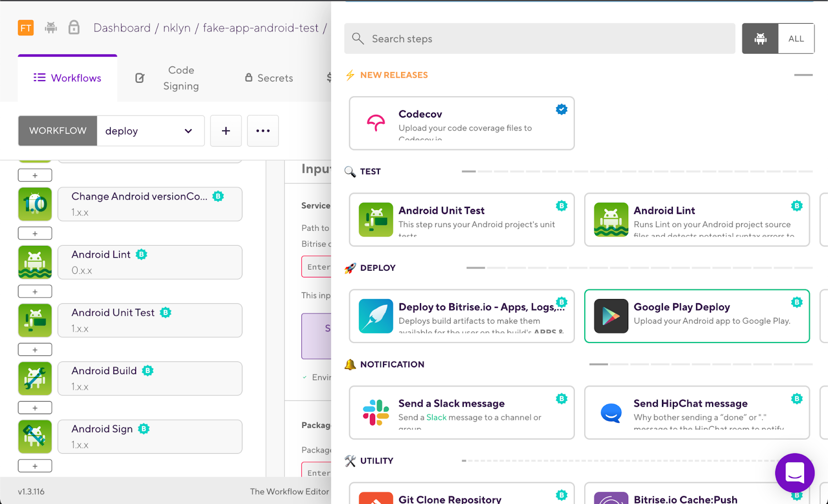Click the Slack logo icon
Image resolution: width=828 pixels, height=504 pixels.
[x=376, y=412]
